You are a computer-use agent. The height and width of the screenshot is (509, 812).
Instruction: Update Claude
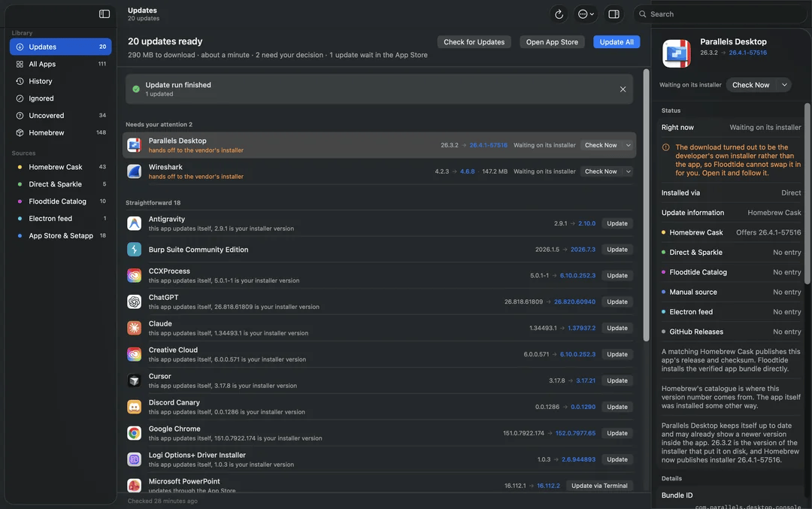617,328
